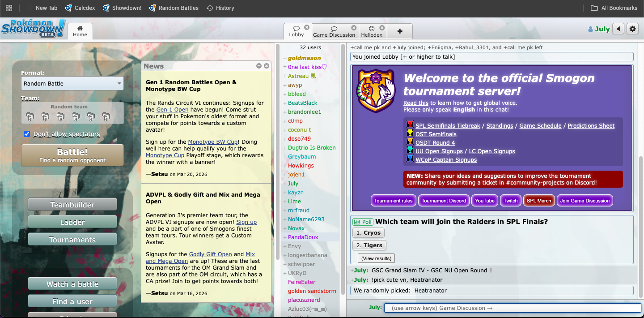Open the Random Battles bookmark
644x318 pixels.
[x=175, y=8]
